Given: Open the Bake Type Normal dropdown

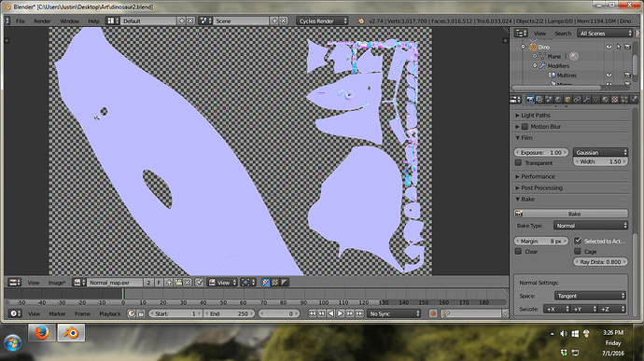Looking at the screenshot, I should (591, 226).
